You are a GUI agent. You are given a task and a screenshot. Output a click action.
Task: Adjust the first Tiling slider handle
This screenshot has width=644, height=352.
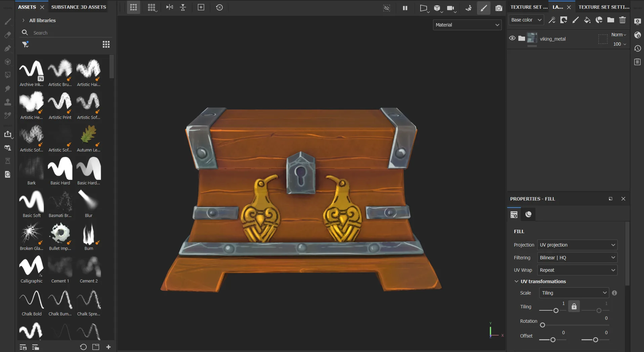556,310
